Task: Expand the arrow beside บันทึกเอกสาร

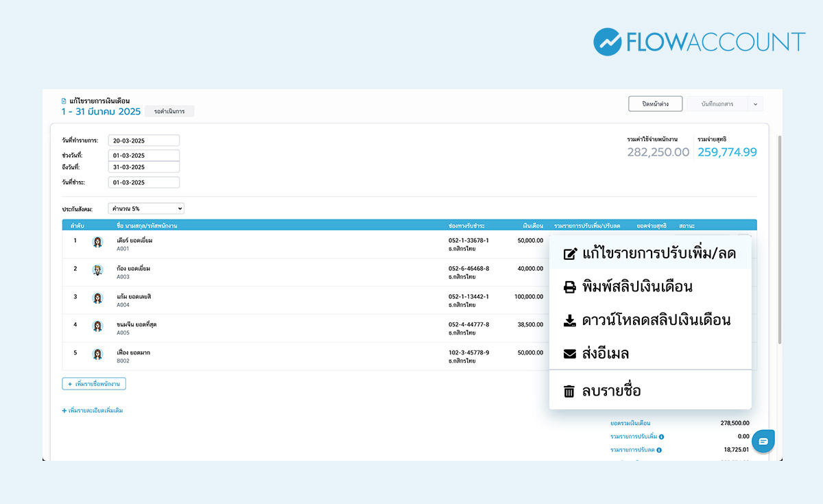Action: (x=755, y=103)
